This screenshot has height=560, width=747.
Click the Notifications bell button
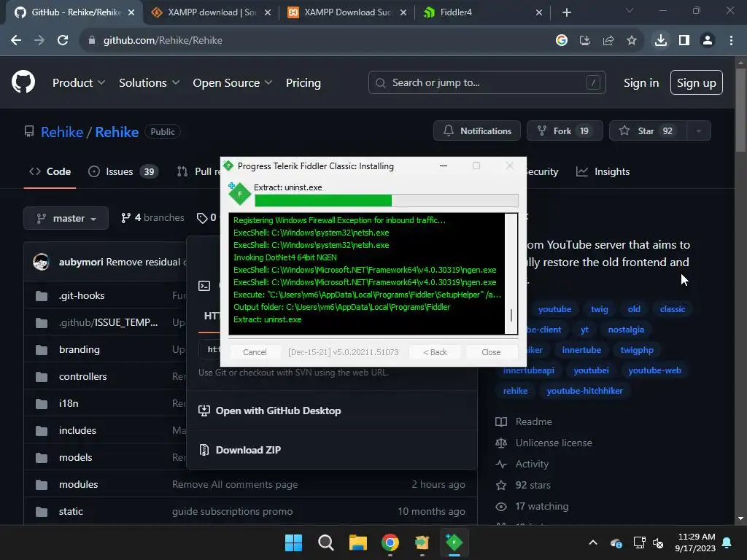(x=477, y=131)
